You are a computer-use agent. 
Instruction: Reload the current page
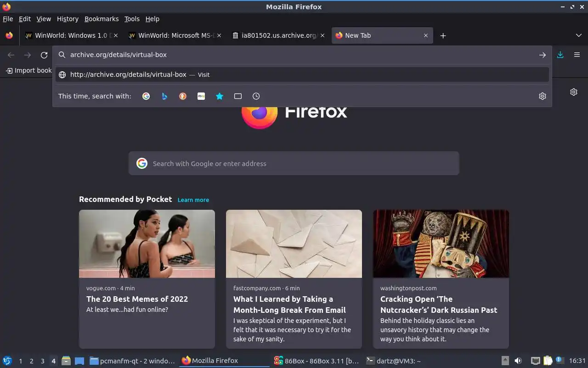(x=44, y=55)
